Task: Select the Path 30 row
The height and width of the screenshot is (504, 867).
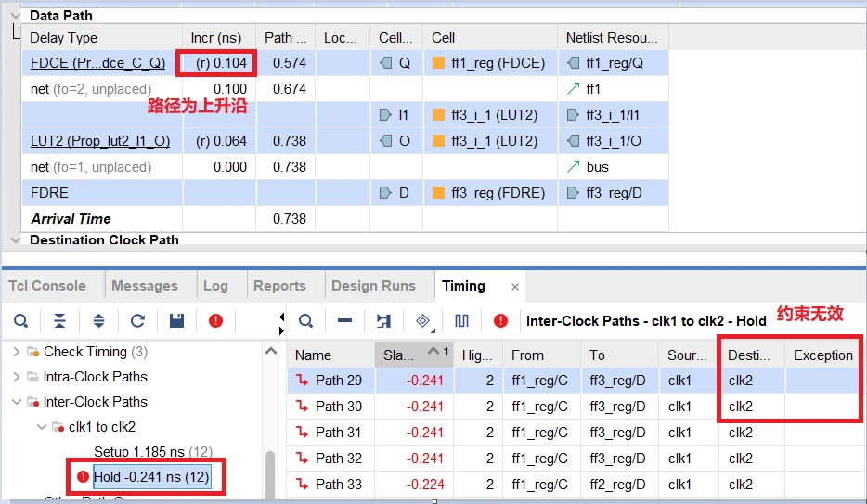Action: pos(574,407)
